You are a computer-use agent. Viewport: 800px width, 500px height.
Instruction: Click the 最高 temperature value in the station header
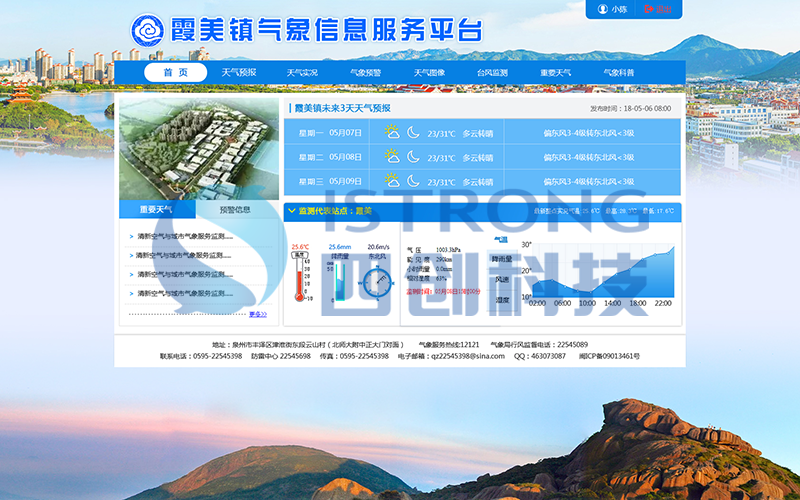tap(621, 211)
